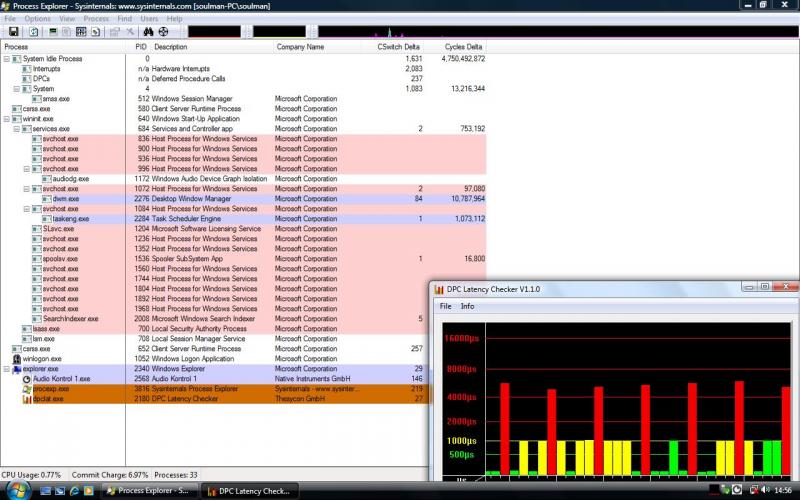Switch to DPC Latency Checker taskbar button
Viewport: 800px width, 500px height.
click(x=248, y=491)
